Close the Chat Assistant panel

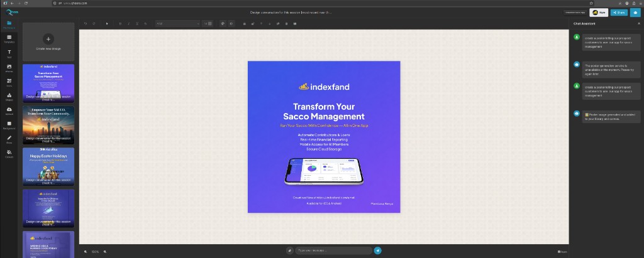click(639, 24)
